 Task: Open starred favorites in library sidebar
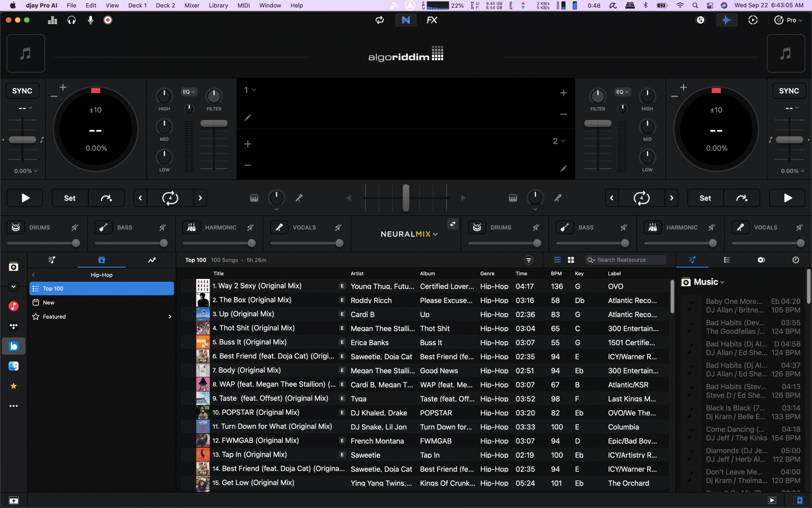coord(14,386)
